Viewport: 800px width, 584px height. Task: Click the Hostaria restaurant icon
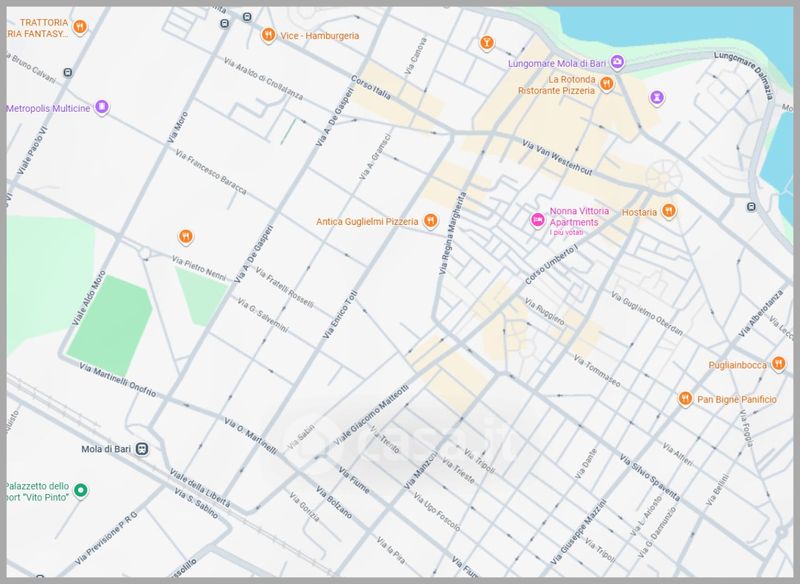[x=669, y=211]
